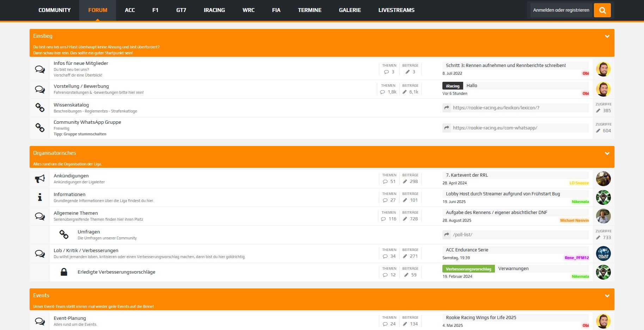Viewport: 644px width, 330px height.
Task: Click the speech-bubble icon beside Vorstellung / Bewerbung
Action: 40,89
